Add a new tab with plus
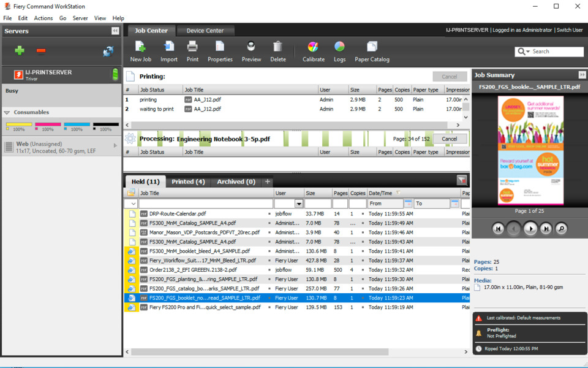Screen dimensions: 588x368 [268, 182]
